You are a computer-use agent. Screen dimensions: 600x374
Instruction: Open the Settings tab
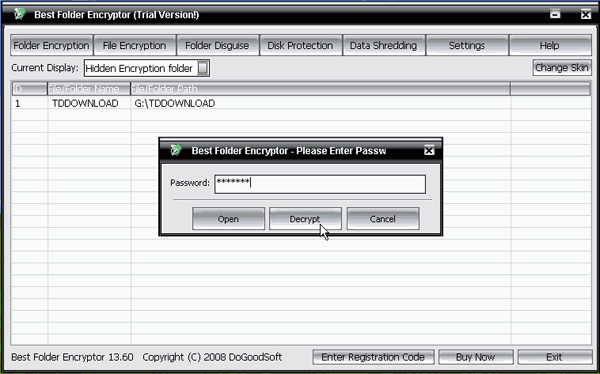pos(467,46)
